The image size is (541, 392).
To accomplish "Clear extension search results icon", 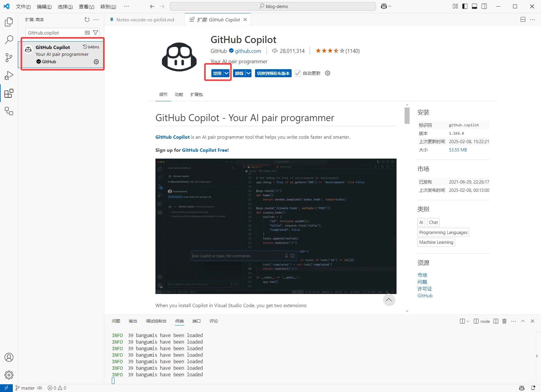I will 87,33.
